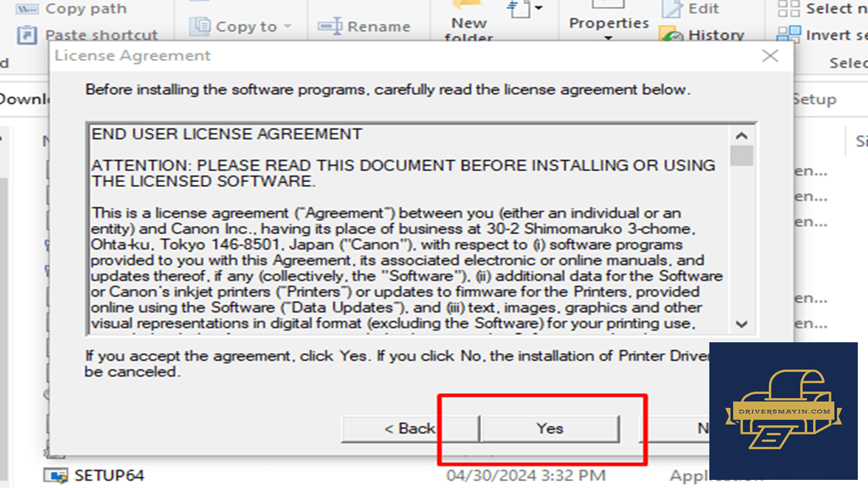Choose Paste shortcut in the Explorer ribbon

[x=87, y=35]
